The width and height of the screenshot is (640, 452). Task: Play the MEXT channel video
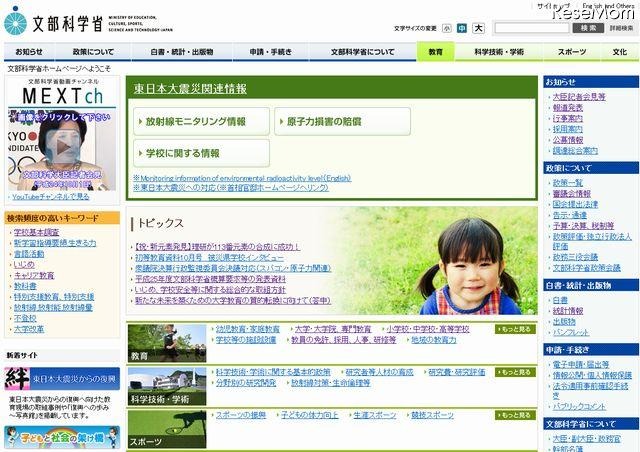tap(62, 148)
